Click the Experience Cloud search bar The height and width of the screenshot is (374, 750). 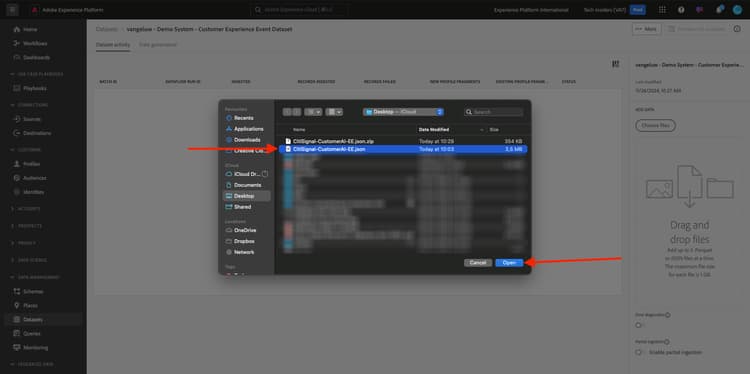point(299,10)
